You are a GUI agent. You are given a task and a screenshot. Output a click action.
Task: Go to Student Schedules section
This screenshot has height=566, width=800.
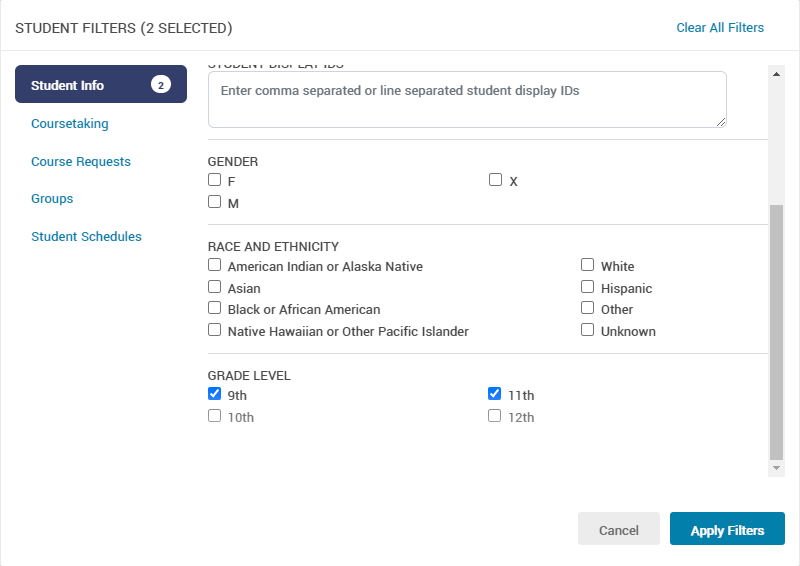click(86, 237)
